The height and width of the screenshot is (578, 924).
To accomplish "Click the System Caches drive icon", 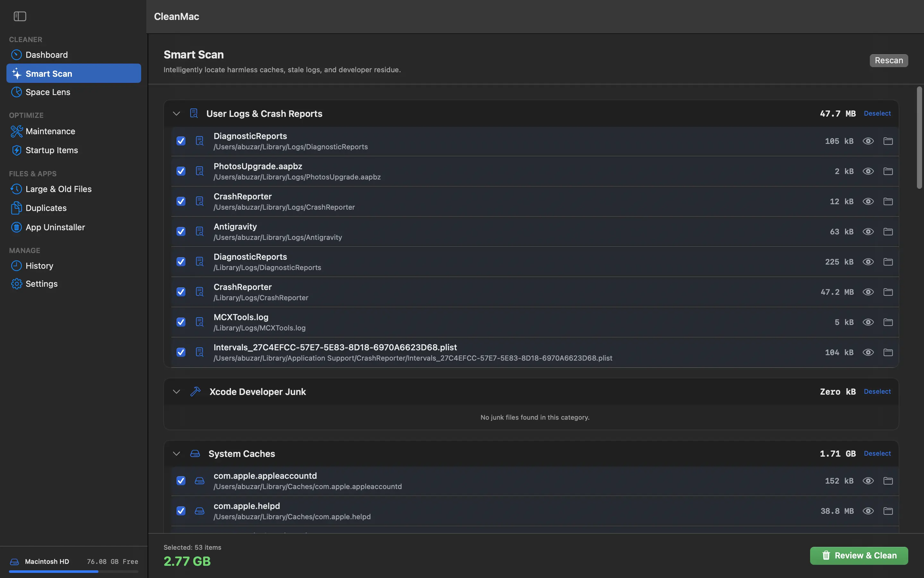I will pyautogui.click(x=195, y=453).
